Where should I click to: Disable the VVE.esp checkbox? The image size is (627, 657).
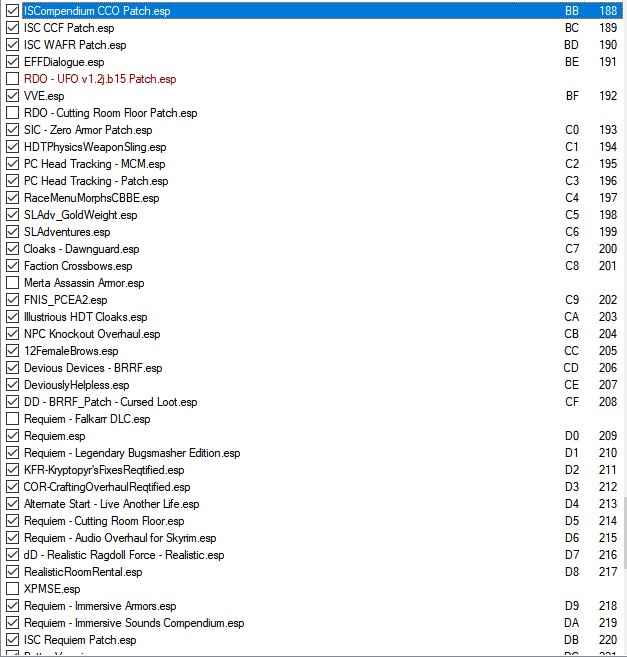click(x=13, y=96)
